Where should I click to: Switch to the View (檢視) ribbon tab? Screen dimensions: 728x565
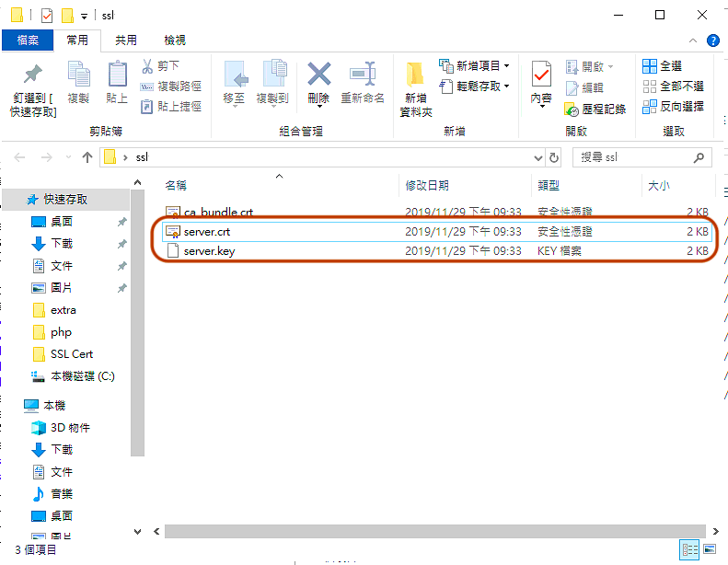[175, 40]
